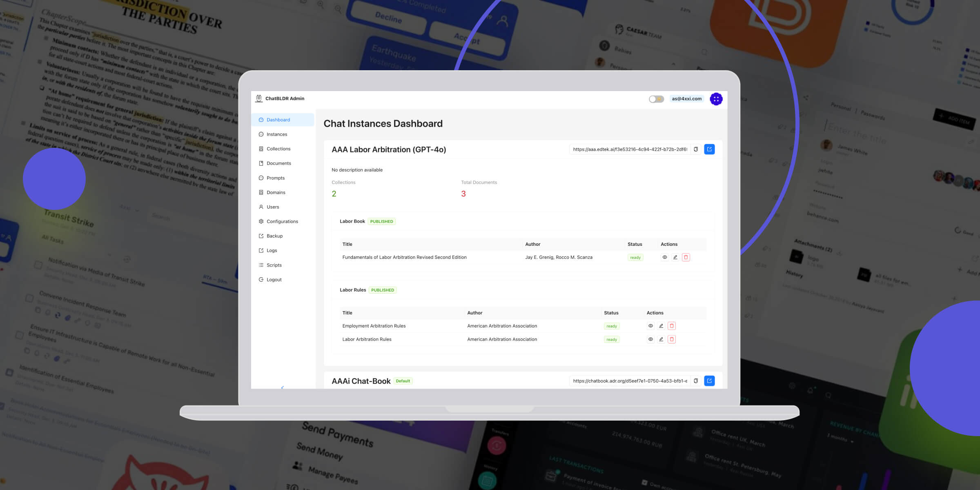Click the purple user avatar icon
This screenshot has height=490, width=980.
coord(716,99)
